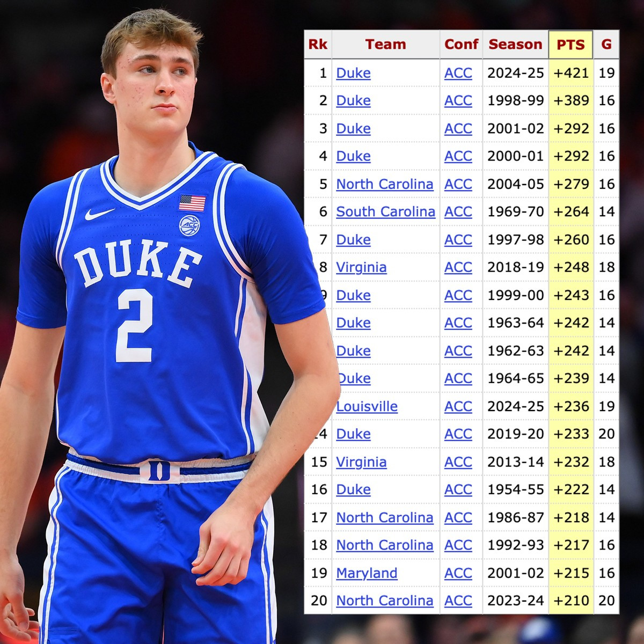Select the +222 points cell
This screenshot has height=644, width=644.
tap(571, 489)
